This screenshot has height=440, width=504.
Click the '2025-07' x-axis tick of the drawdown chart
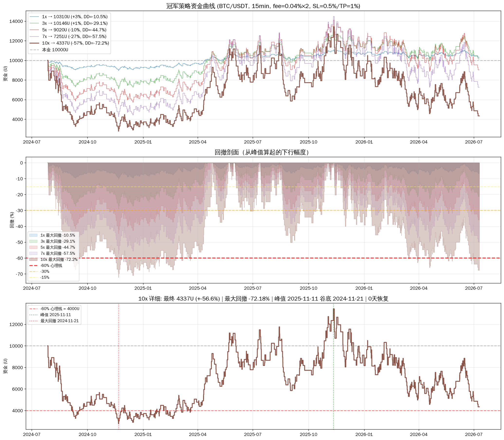(253, 288)
